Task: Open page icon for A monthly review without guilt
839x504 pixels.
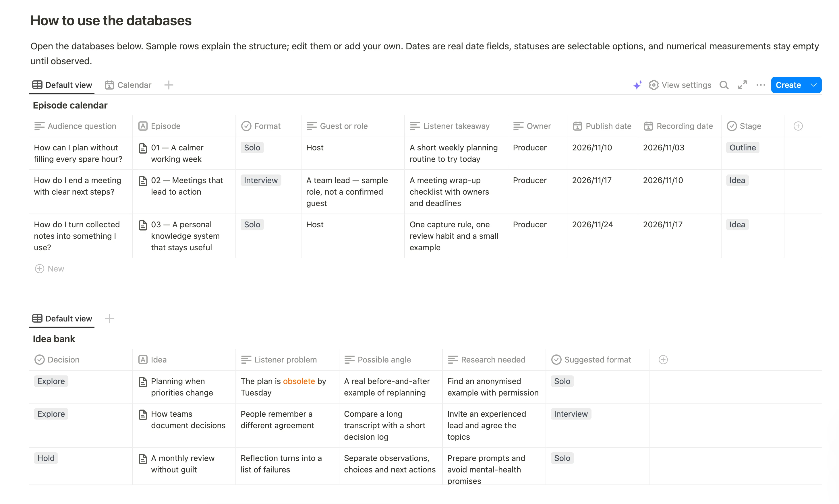Action: [x=143, y=458]
